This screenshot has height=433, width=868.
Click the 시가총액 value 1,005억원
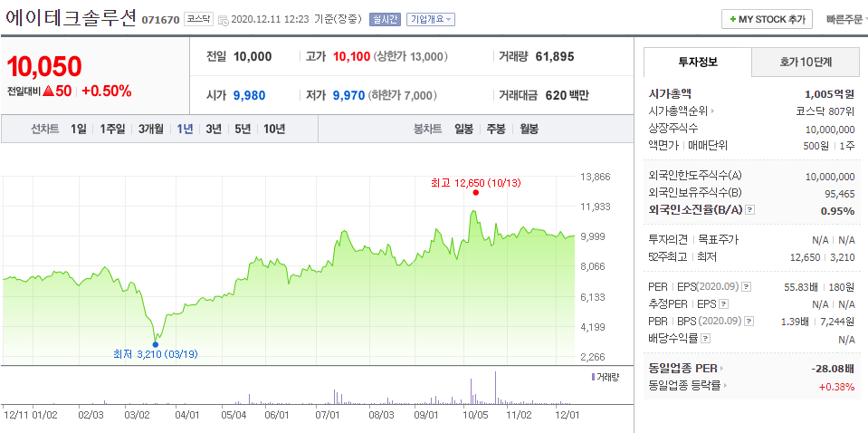pyautogui.click(x=830, y=93)
